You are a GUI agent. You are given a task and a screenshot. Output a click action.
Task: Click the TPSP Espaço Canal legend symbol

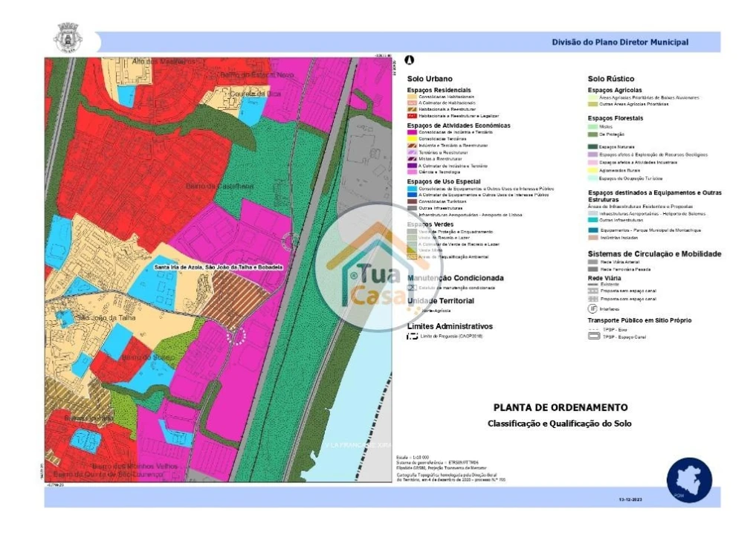tap(592, 336)
